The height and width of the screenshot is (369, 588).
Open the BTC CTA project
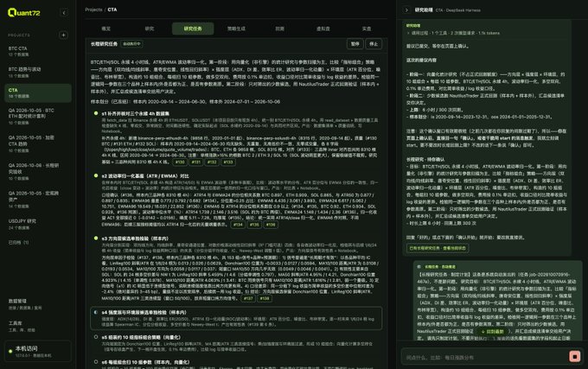click(x=37, y=51)
